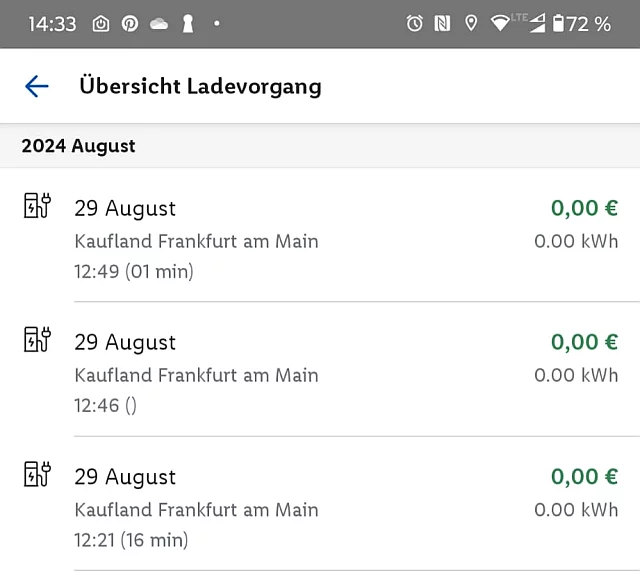Tap the Wi-Fi signal icon
Screen dimensions: 640x580
tap(500, 23)
